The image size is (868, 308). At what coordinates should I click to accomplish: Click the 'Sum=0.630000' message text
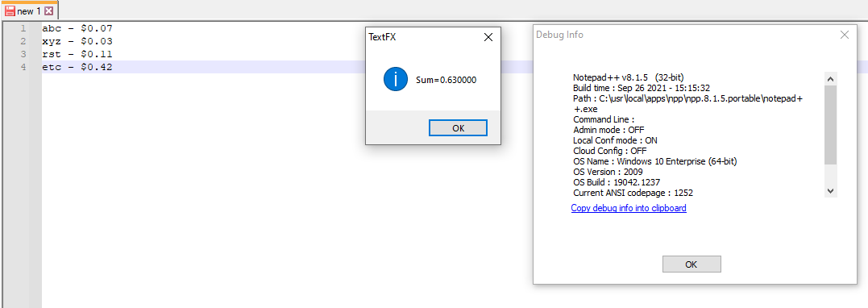click(x=446, y=81)
